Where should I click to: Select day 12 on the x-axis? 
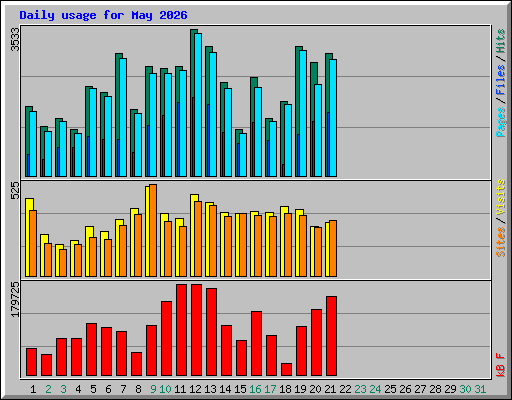195,389
